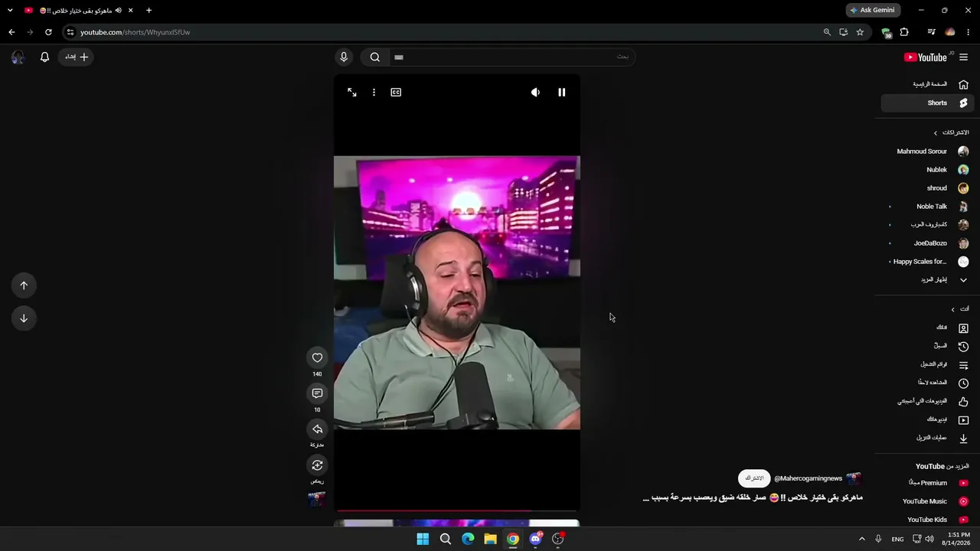Click the Create plus button
This screenshot has width=980, height=551.
[77, 57]
